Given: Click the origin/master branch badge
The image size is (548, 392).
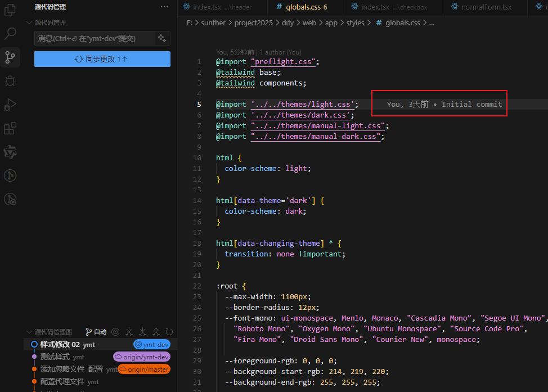Looking at the screenshot, I should pos(144,369).
